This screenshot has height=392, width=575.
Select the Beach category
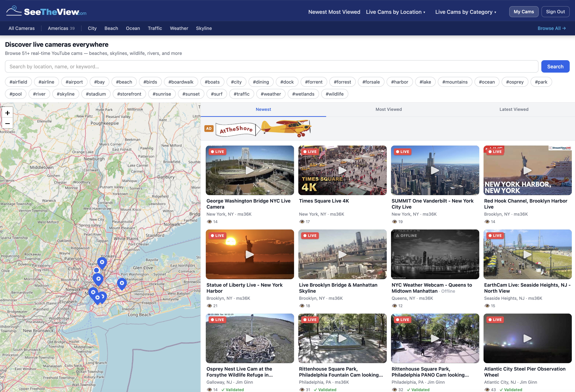[111, 28]
